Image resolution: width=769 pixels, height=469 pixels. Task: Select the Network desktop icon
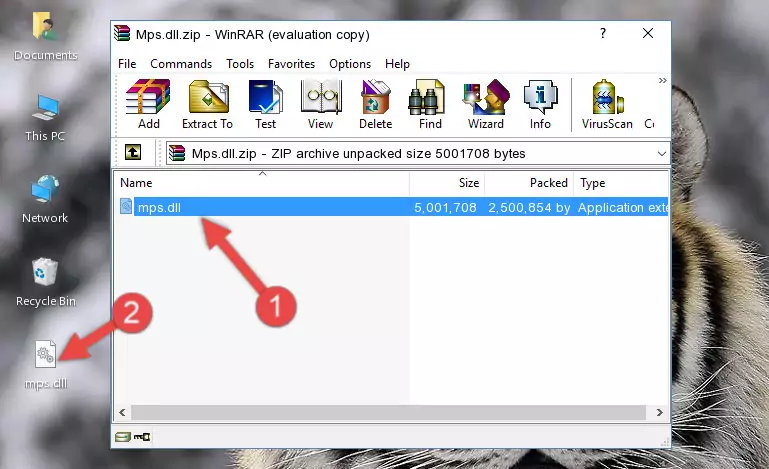click(x=45, y=199)
